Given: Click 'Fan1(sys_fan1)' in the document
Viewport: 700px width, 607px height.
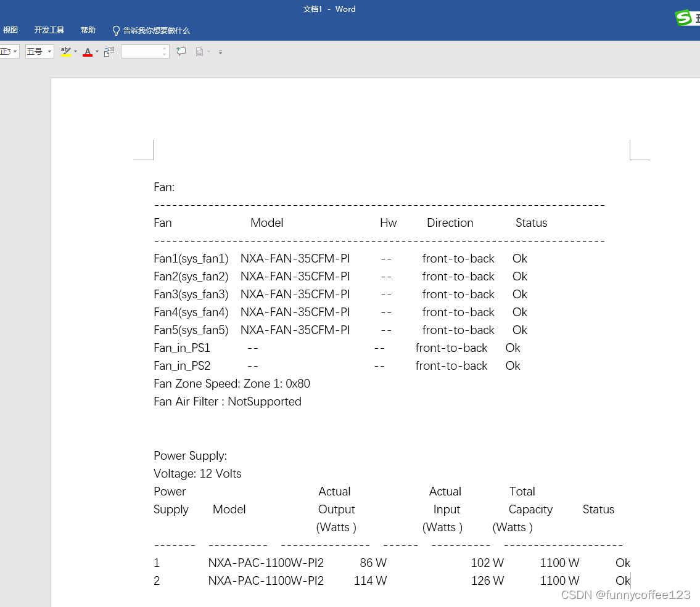Looking at the screenshot, I should 191,259.
